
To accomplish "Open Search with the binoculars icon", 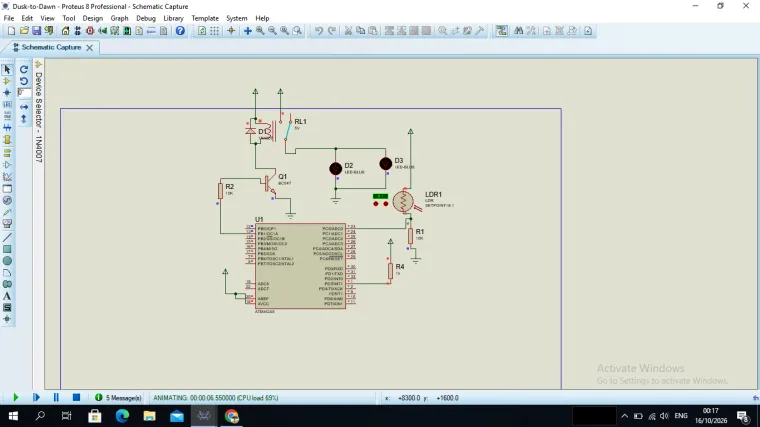I will [519, 31].
